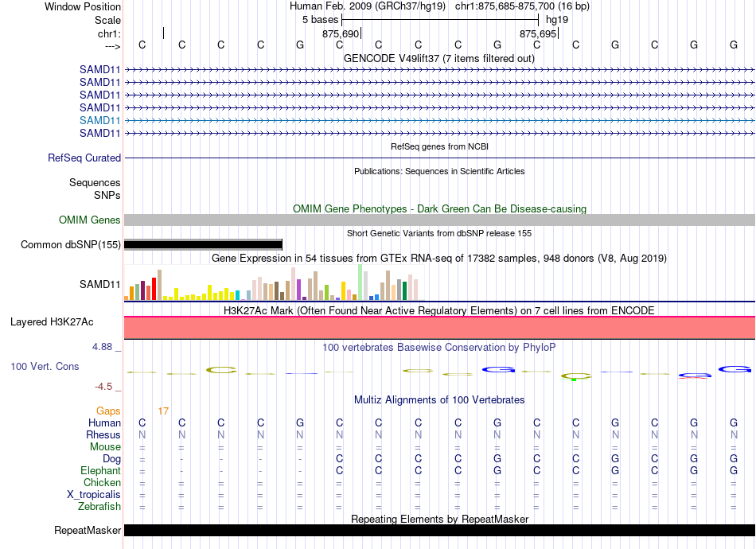Click the 5 bases scale bar
Screen dimensions: 756x549
coord(440,20)
